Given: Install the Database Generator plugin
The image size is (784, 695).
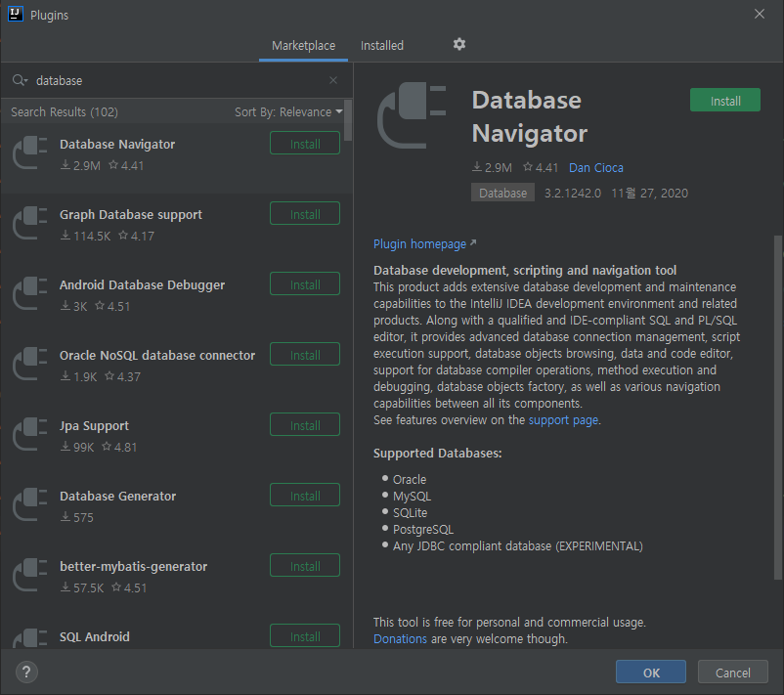Looking at the screenshot, I should coord(305,496).
